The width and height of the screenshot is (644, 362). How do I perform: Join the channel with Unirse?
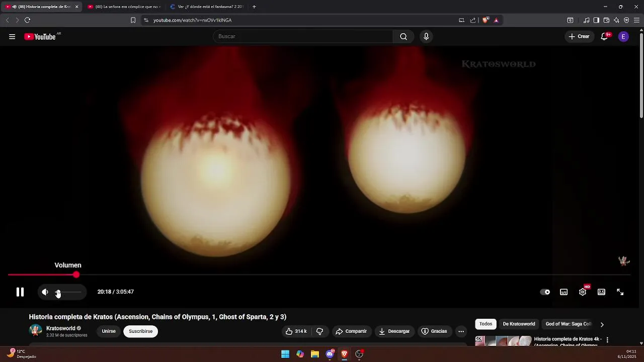109,331
